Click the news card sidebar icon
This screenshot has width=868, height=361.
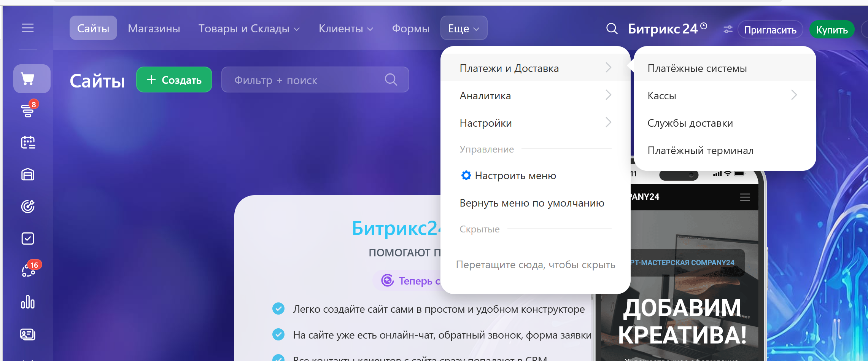(28, 334)
